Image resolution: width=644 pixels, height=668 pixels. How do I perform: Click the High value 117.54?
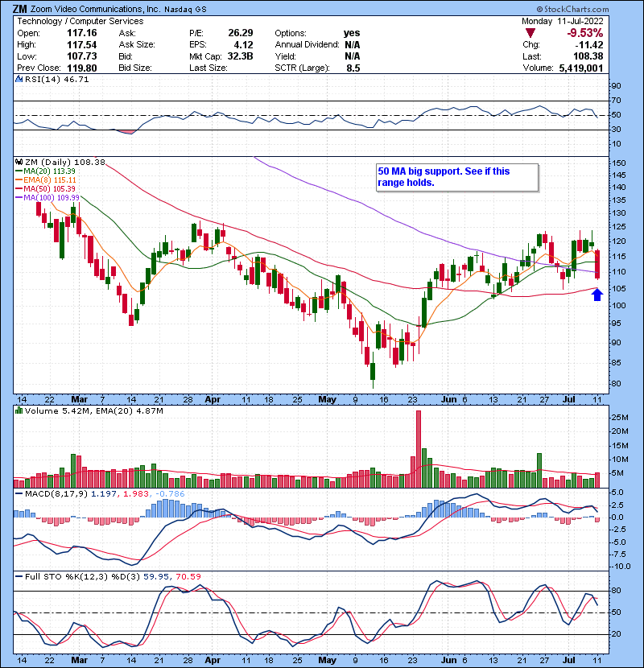click(82, 45)
